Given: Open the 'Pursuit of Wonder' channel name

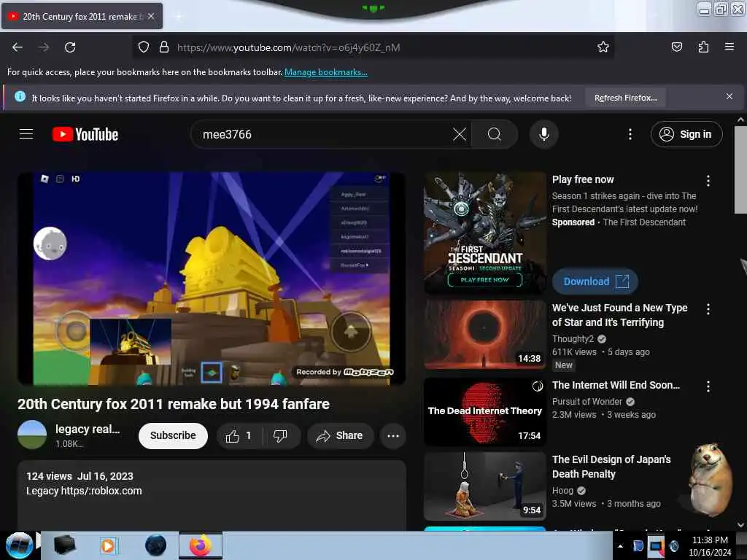Looking at the screenshot, I should tap(587, 402).
